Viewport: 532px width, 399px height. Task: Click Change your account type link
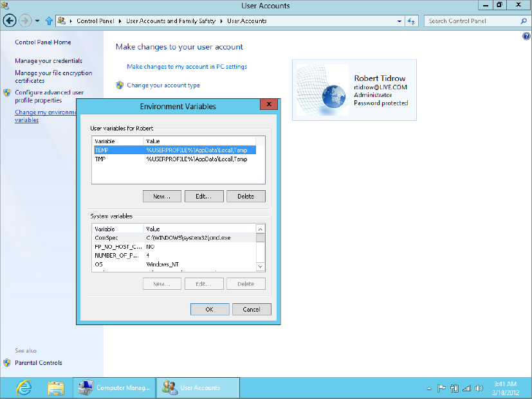point(165,84)
